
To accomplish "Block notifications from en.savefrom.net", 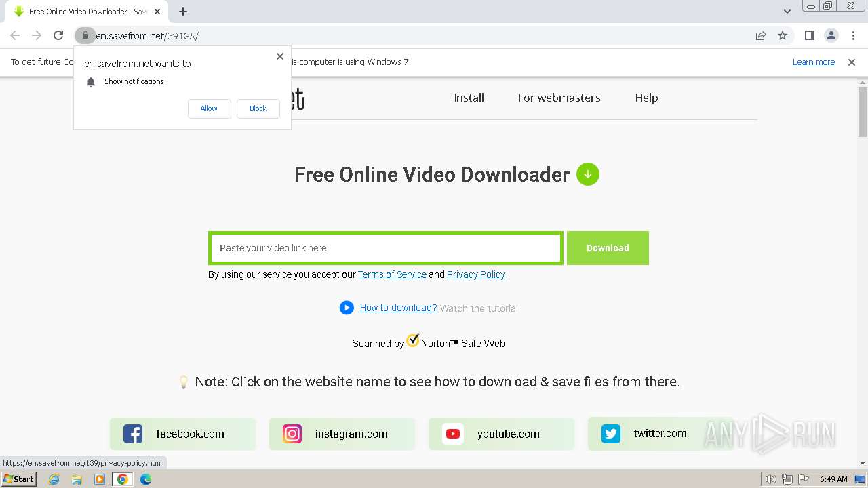I will click(258, 108).
